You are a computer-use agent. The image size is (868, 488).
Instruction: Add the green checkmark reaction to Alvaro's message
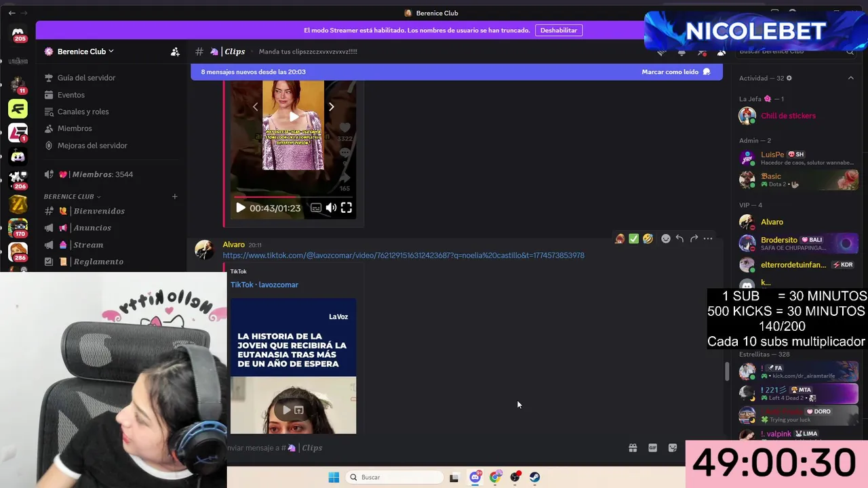click(633, 239)
